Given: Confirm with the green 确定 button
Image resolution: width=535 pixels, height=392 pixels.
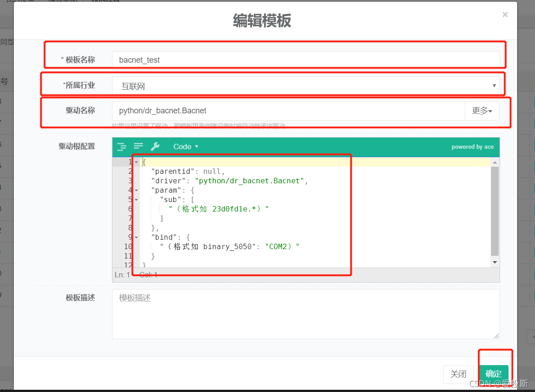Looking at the screenshot, I should pos(493,374).
